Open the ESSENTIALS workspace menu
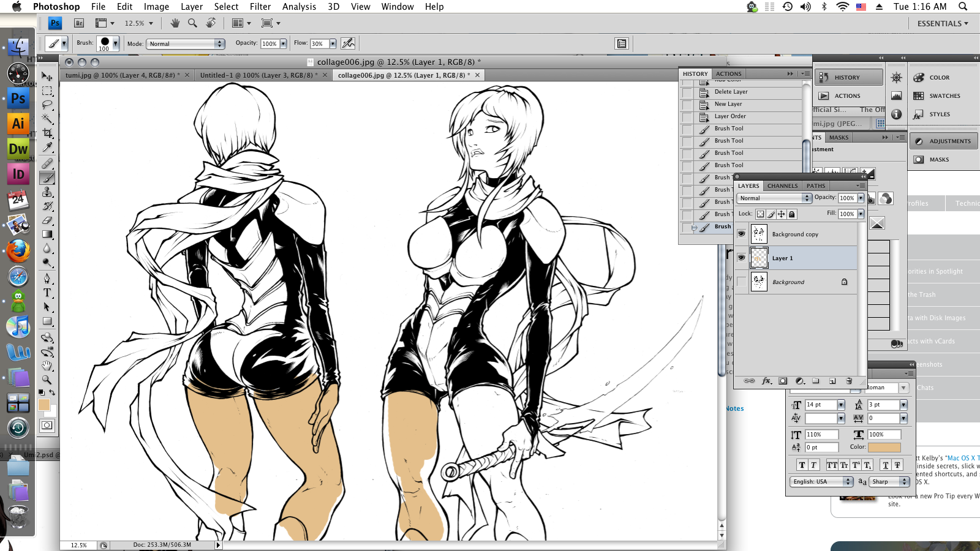 click(x=943, y=23)
